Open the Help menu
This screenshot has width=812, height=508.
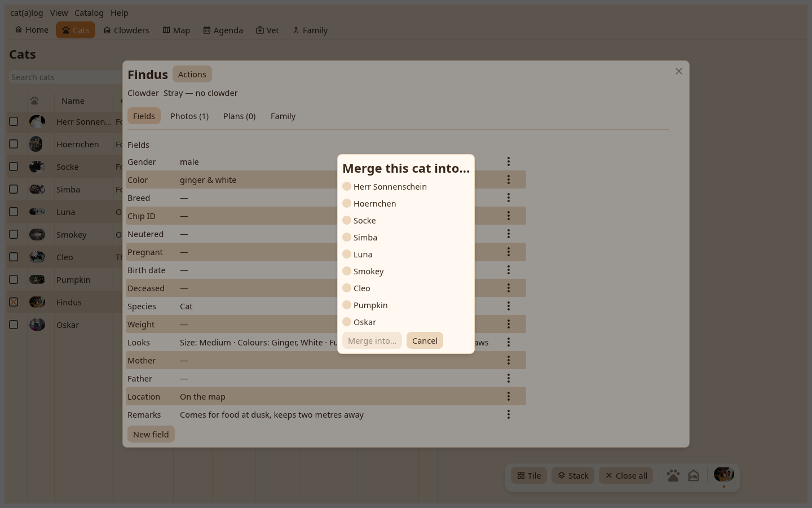[120, 12]
